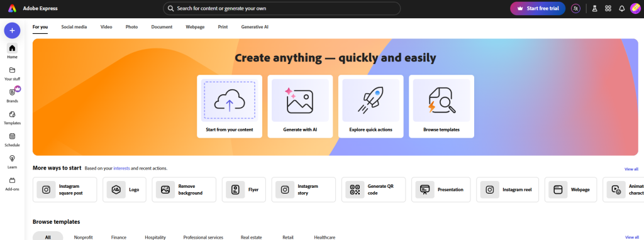Click the Instagram square post icon
This screenshot has height=240, width=644.
(x=47, y=190)
